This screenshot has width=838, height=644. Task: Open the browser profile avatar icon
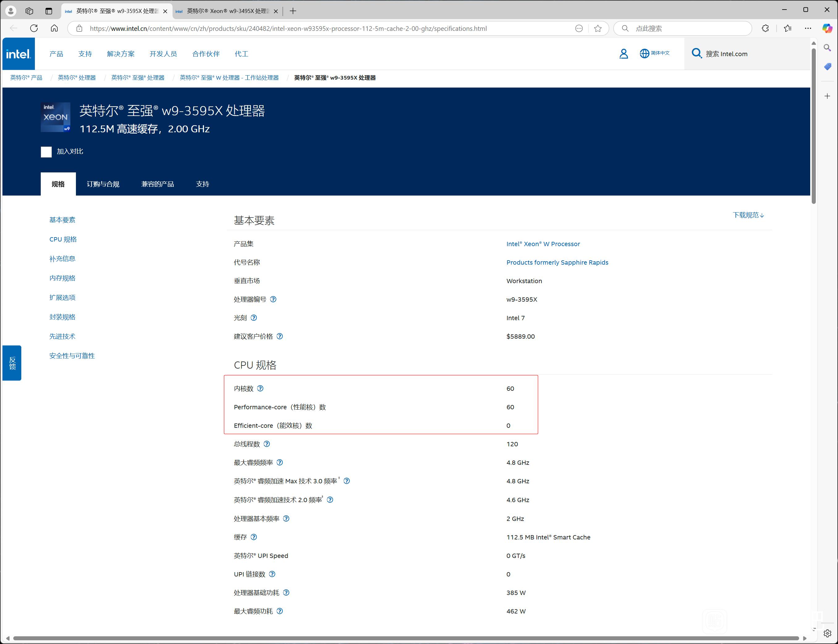click(11, 11)
